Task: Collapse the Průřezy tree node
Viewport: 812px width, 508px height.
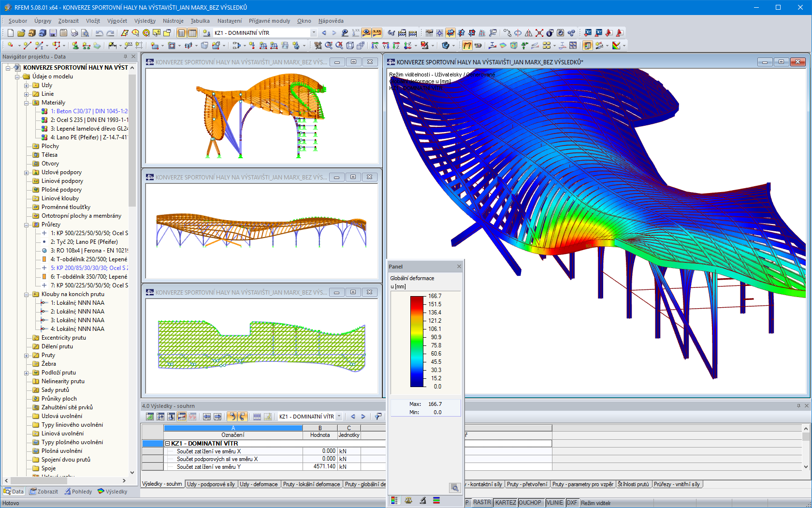Action: [x=27, y=224]
